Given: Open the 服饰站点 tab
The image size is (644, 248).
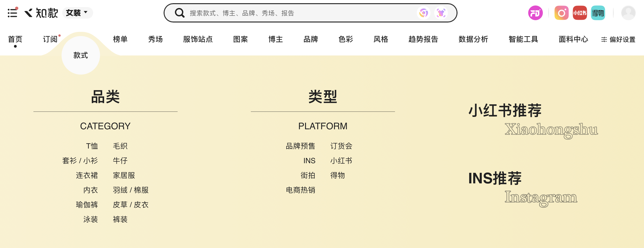Looking at the screenshot, I should [198, 39].
